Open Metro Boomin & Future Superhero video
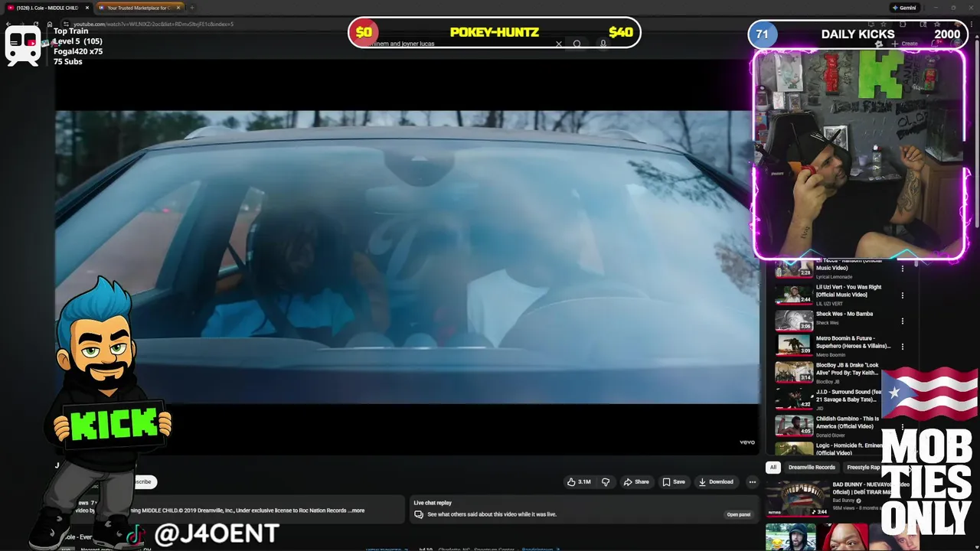Image resolution: width=980 pixels, height=551 pixels. click(x=853, y=342)
